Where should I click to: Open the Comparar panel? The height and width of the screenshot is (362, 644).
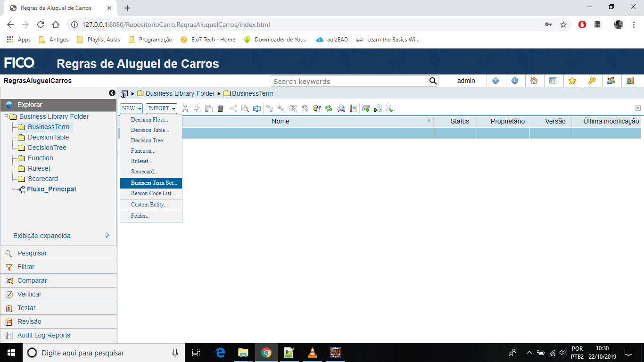tap(58, 280)
